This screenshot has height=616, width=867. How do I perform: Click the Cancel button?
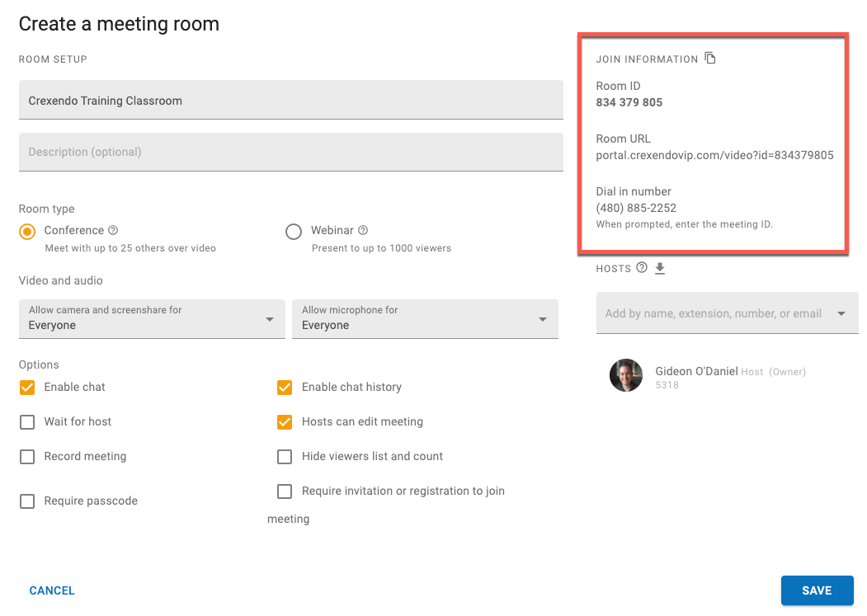click(x=52, y=590)
